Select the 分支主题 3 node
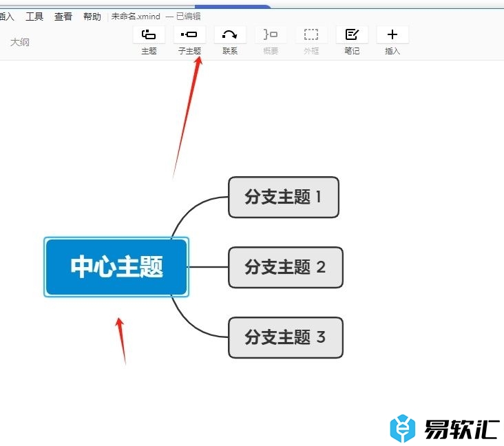The height and width of the screenshot is (446, 504). pyautogui.click(x=285, y=337)
